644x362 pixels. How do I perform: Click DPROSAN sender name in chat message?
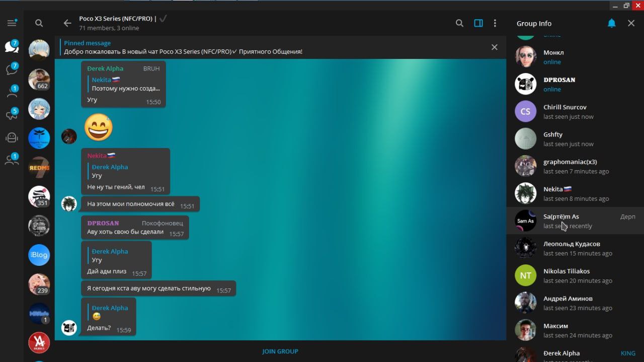(103, 223)
